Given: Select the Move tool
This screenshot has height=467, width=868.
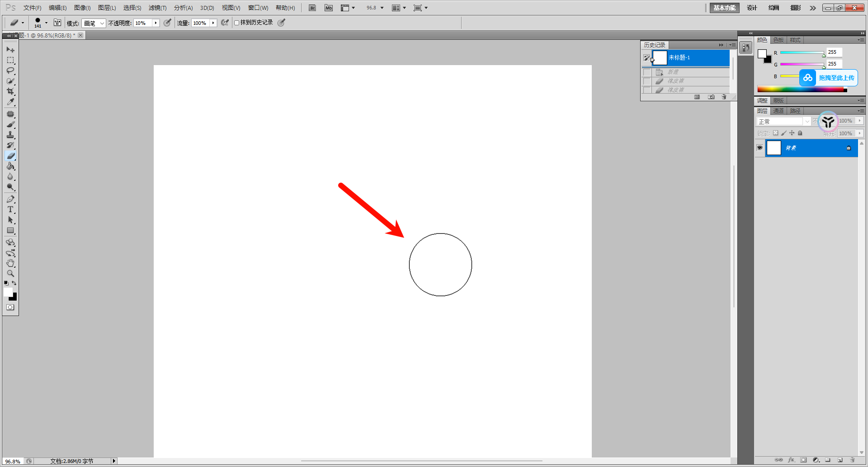Looking at the screenshot, I should 10,49.
